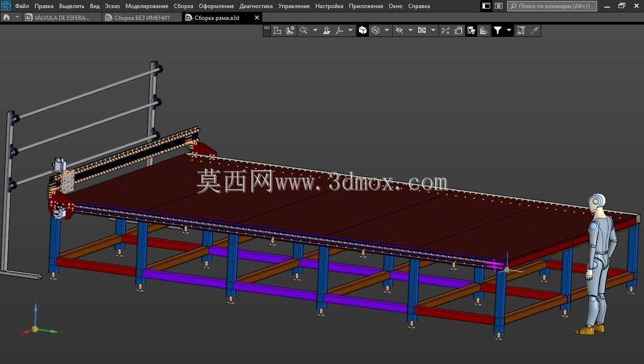Open the Приложения menu
Image resolution: width=644 pixels, height=364 pixels.
(366, 6)
